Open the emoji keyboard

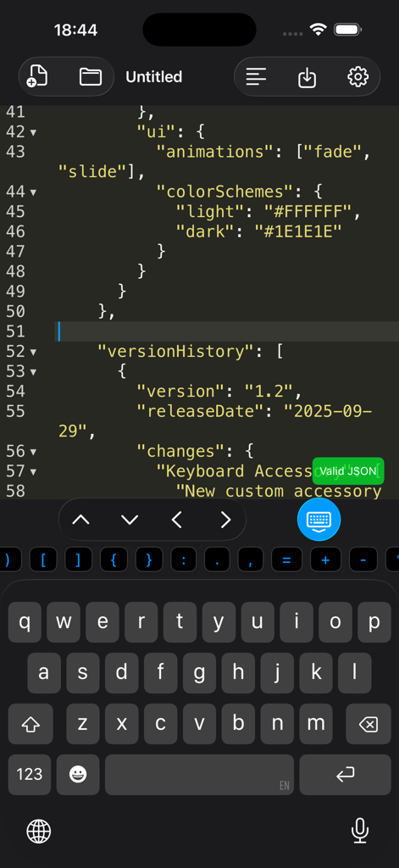pos(78,775)
